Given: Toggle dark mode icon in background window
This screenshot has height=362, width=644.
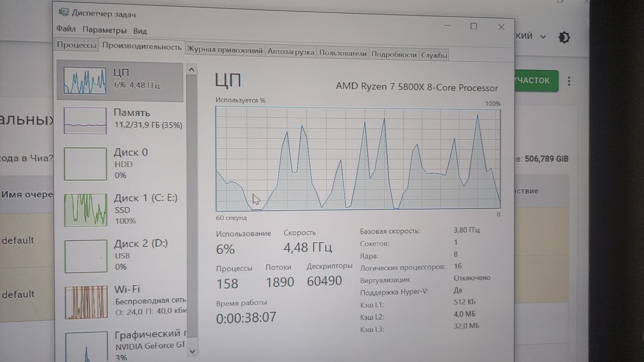Looking at the screenshot, I should click(565, 37).
